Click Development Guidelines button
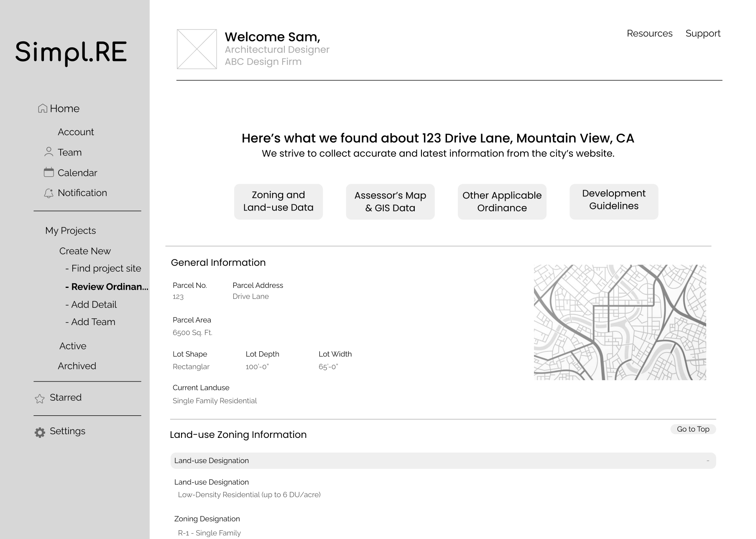Image resolution: width=756 pixels, height=539 pixels. click(x=614, y=201)
